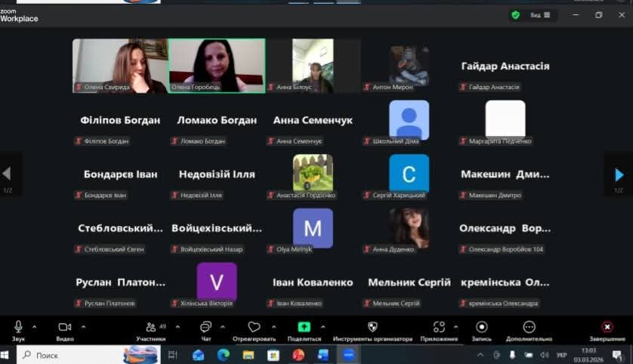
Task: Expand the audio options arrow next to Звук
Action: coord(35,327)
